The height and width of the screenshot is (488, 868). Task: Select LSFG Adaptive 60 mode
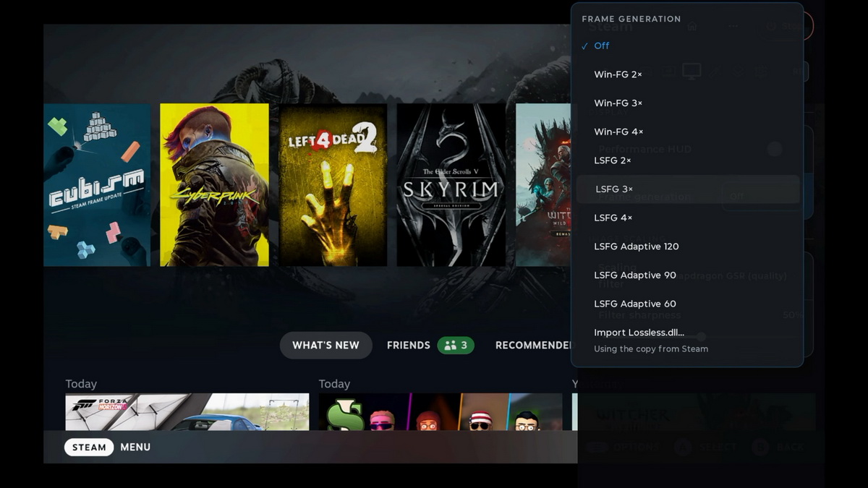687,304
